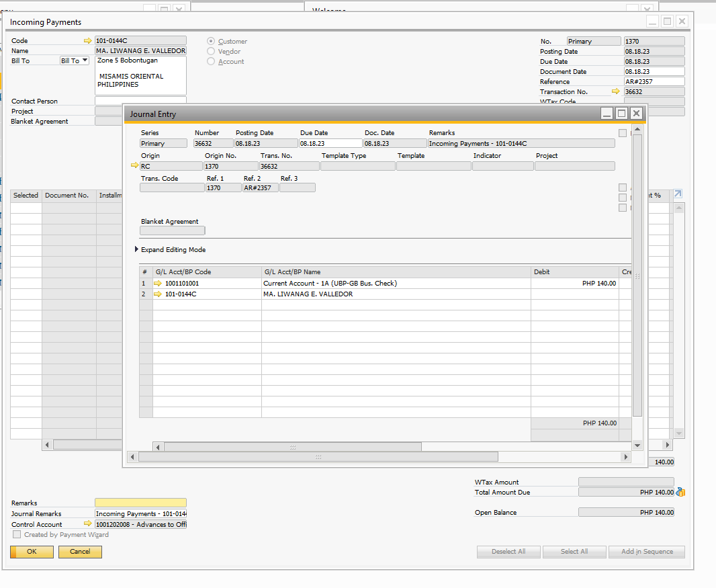Open Primary series dropdown in Incoming Payments
This screenshot has height=588, width=716.
(594, 41)
